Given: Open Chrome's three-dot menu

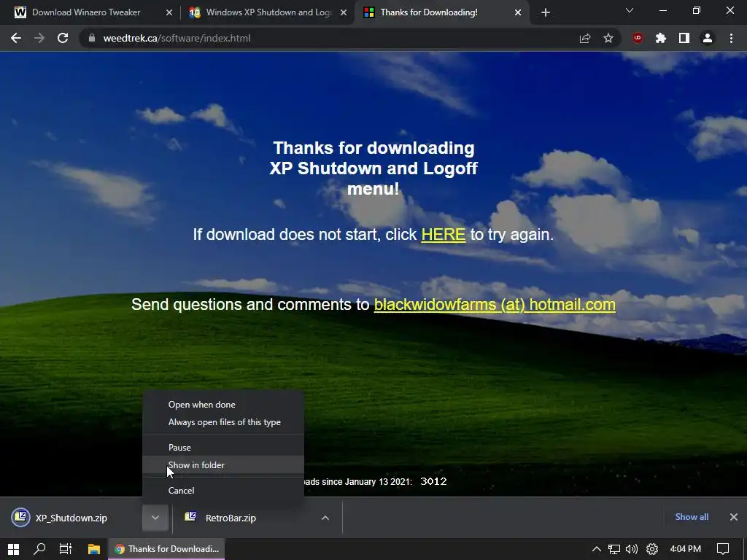Looking at the screenshot, I should click(731, 38).
